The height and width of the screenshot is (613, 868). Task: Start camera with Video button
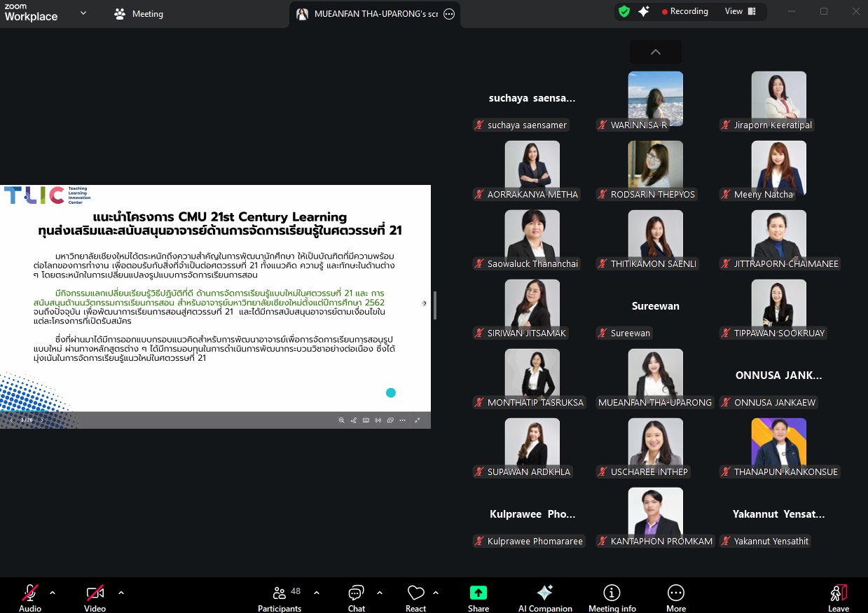(x=95, y=598)
